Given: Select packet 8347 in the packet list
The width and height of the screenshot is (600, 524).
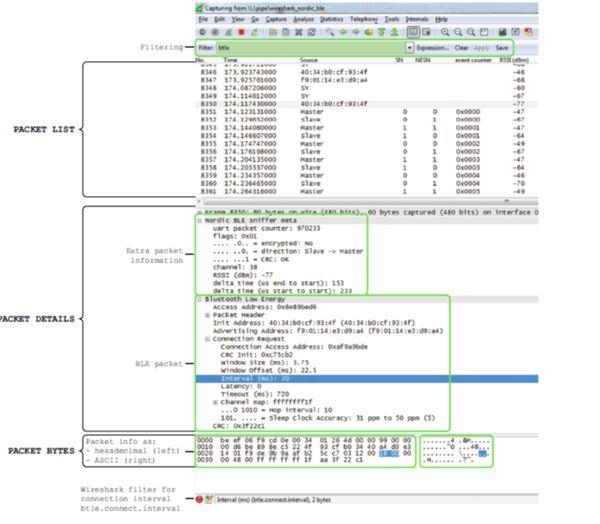Looking at the screenshot, I should point(367,80).
